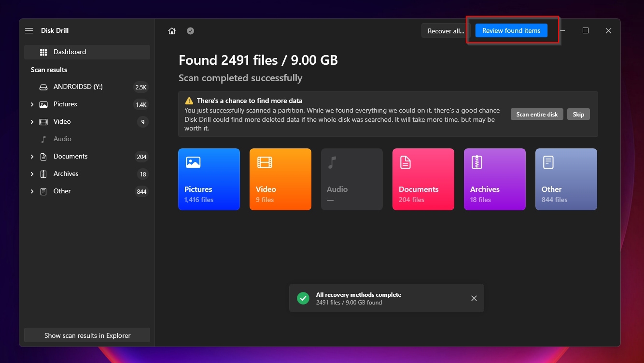
Task: Click 'Found 2491 files / 9.00 GB' heading
Action: pyautogui.click(x=258, y=60)
